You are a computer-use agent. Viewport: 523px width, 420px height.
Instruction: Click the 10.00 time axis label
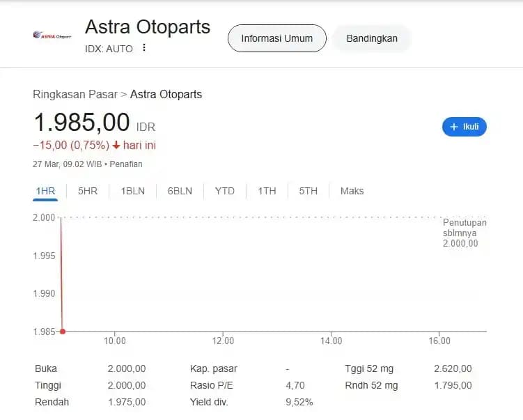115,341
